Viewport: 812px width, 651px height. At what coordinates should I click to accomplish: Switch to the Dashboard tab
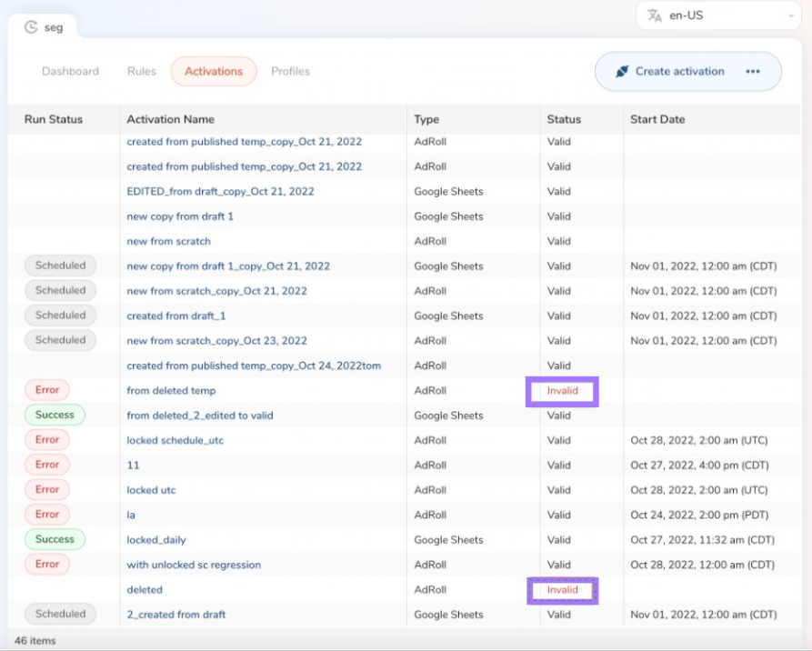[x=70, y=71]
